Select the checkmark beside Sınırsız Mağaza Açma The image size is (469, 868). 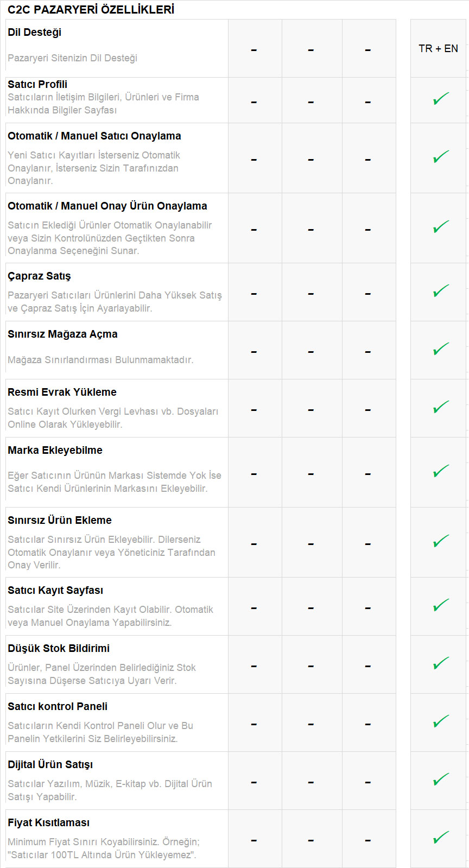click(440, 349)
